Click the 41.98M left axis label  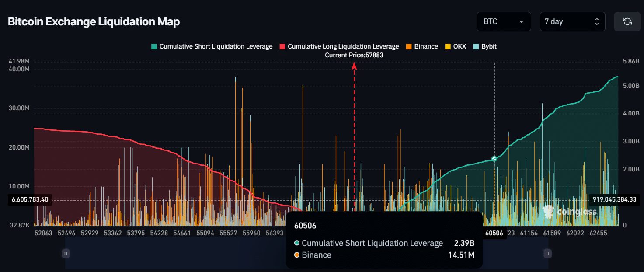19,61
